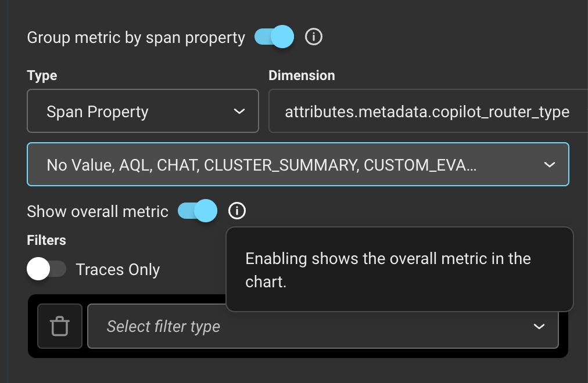Delete the filter with the trash icon
The height and width of the screenshot is (383, 588).
(x=60, y=326)
